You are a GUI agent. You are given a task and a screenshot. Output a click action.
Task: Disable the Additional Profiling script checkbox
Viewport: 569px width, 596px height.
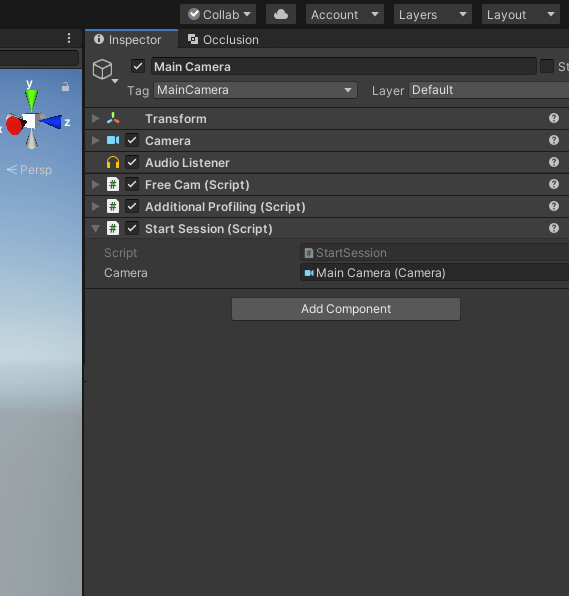[132, 207]
